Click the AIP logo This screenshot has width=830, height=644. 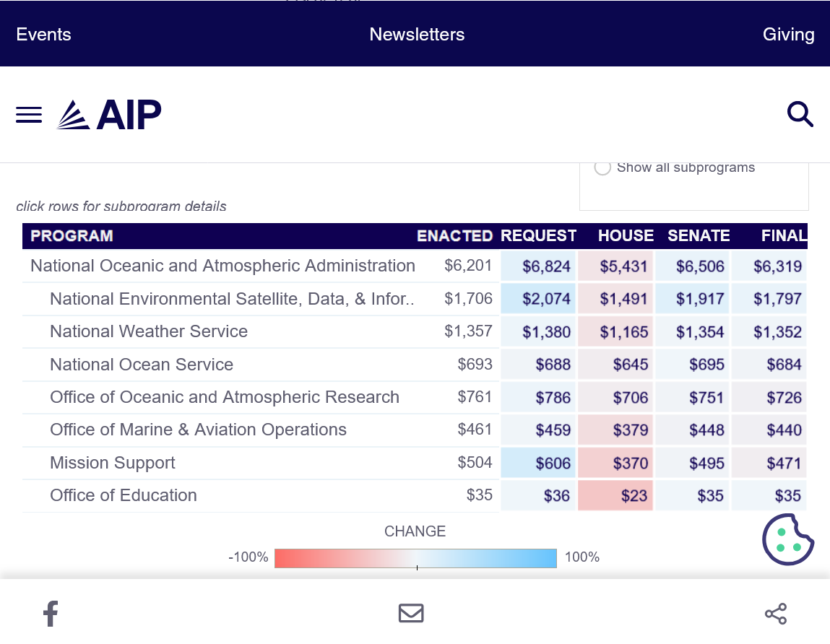(110, 115)
